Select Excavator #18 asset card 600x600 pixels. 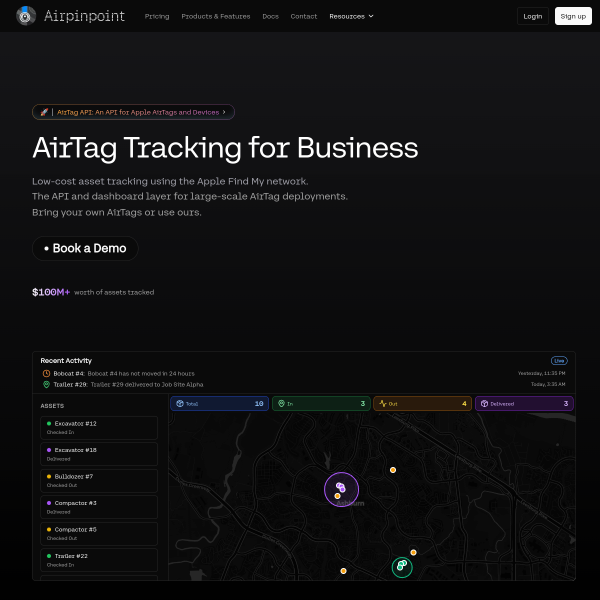point(99,454)
